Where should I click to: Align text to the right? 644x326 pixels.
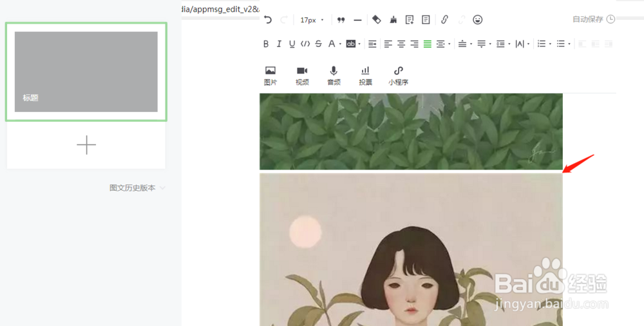[x=414, y=44]
